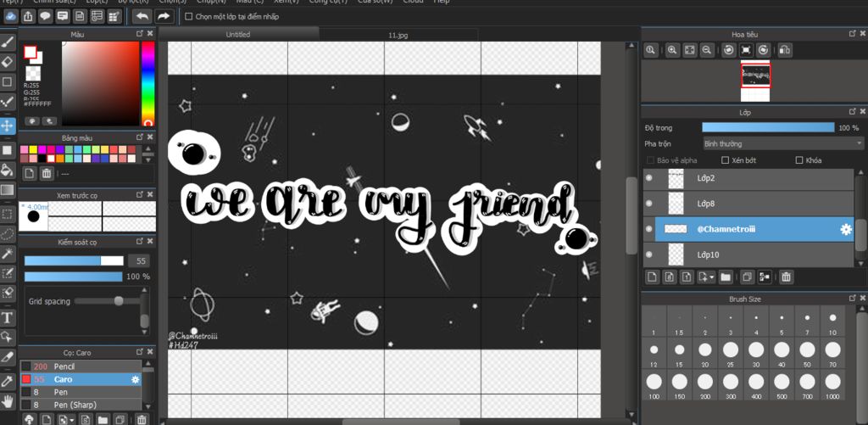Viewport: 868px width, 425px height.
Task: Switch to the Untitled document tab
Action: [x=238, y=34]
